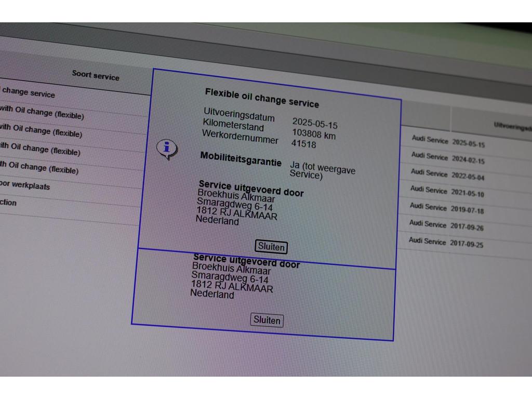Click the blue info speech-bubble icon

(167, 149)
